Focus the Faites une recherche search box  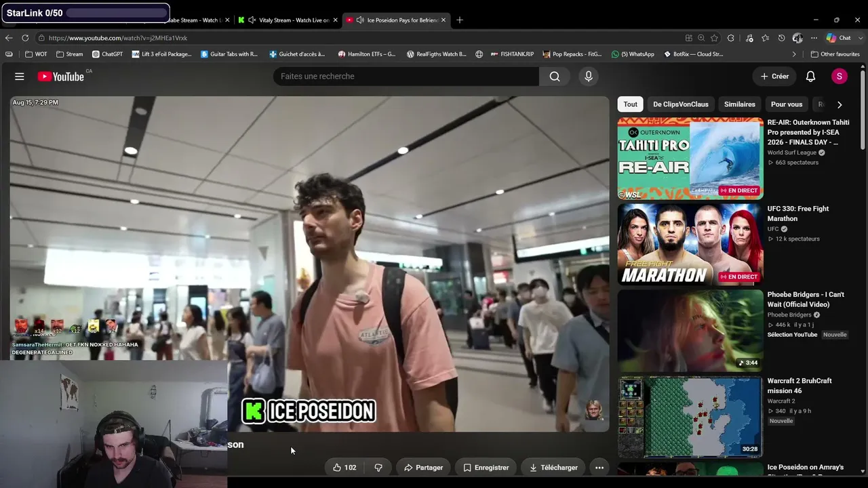[x=406, y=77]
